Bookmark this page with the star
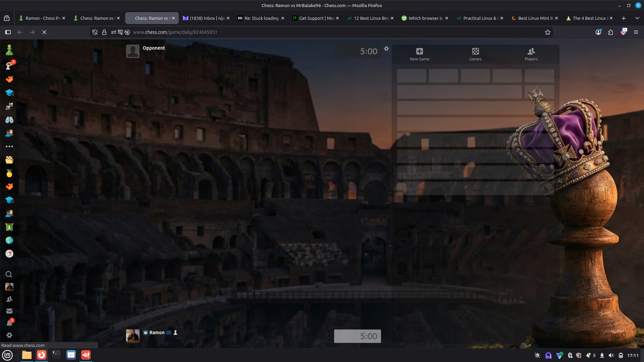The width and height of the screenshot is (644, 362). tap(548, 32)
